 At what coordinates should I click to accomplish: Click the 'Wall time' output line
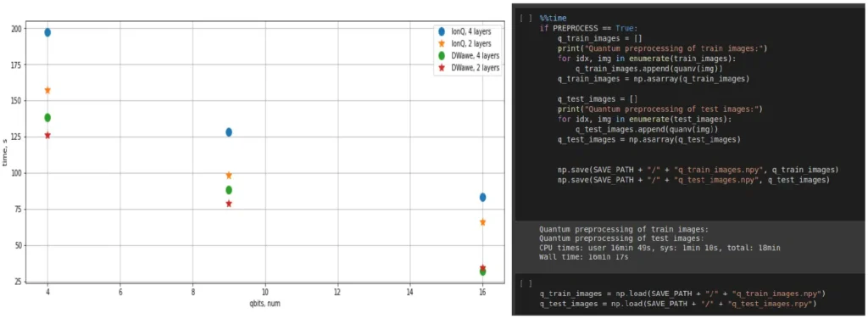click(x=584, y=258)
